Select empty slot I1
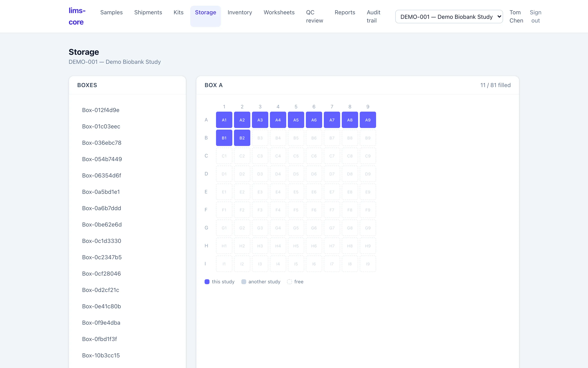The height and width of the screenshot is (368, 588). coord(224,264)
